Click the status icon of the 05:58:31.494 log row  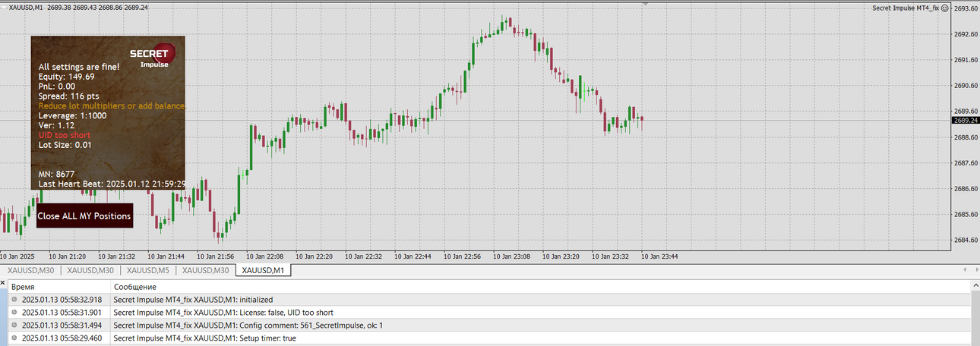[x=14, y=326]
